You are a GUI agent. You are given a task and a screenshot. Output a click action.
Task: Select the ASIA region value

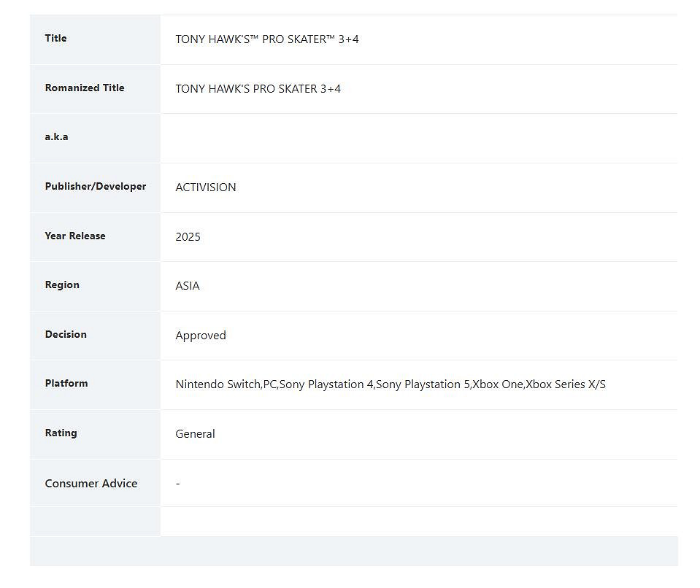coord(188,286)
